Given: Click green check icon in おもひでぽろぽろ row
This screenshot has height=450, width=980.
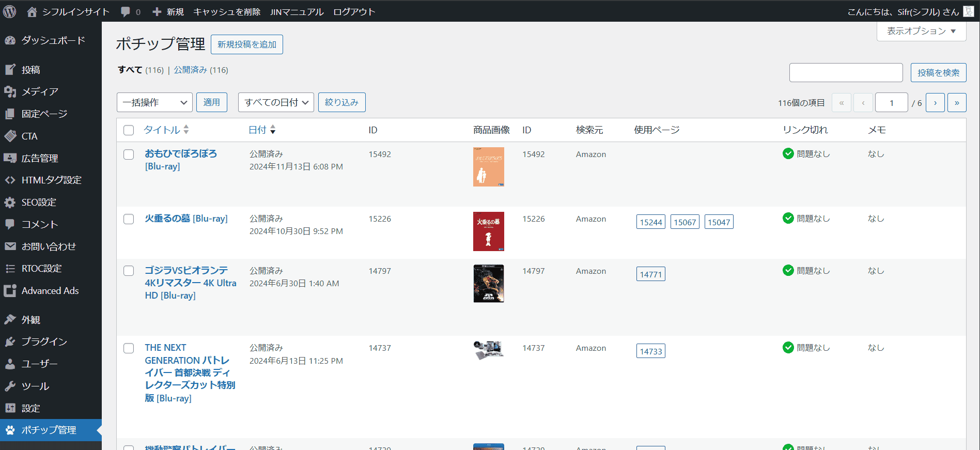Looking at the screenshot, I should (788, 153).
